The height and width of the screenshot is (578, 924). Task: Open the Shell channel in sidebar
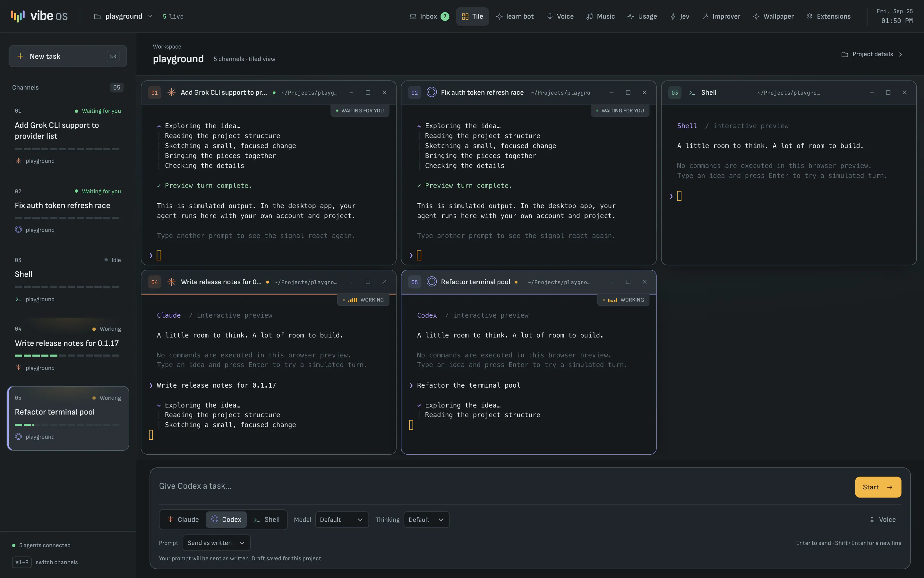point(68,279)
